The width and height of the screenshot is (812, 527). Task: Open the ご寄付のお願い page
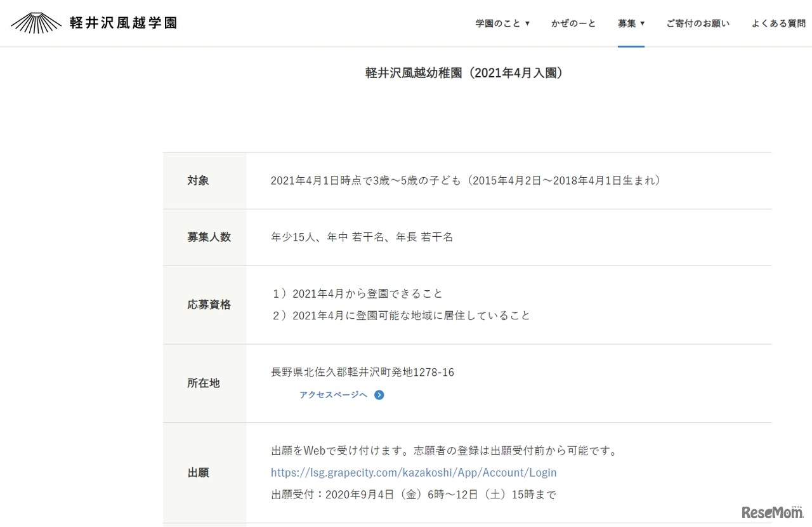(698, 23)
